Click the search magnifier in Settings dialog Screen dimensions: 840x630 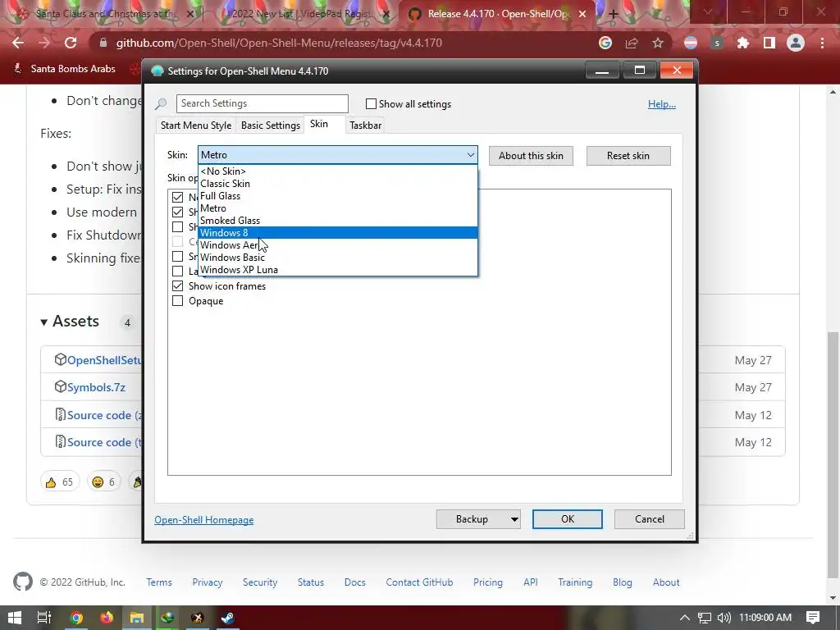161,104
